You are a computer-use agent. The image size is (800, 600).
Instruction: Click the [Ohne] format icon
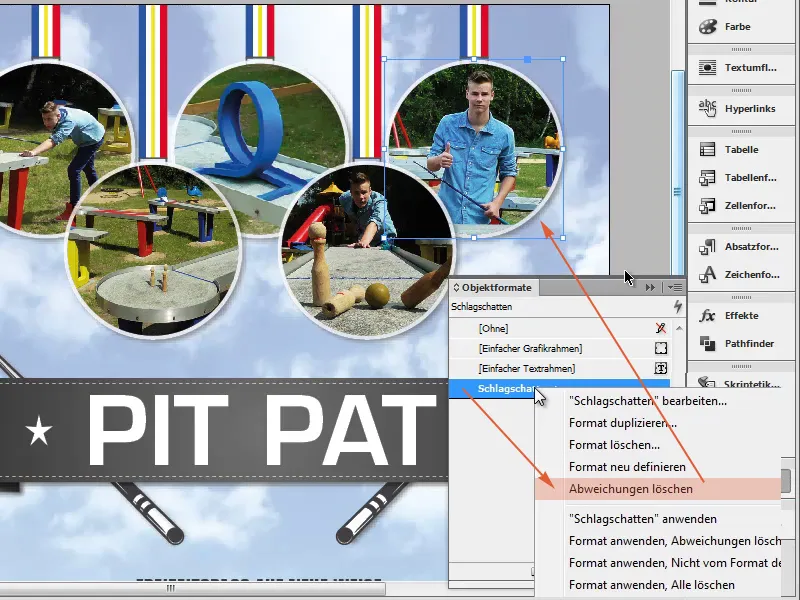pyautogui.click(x=661, y=328)
